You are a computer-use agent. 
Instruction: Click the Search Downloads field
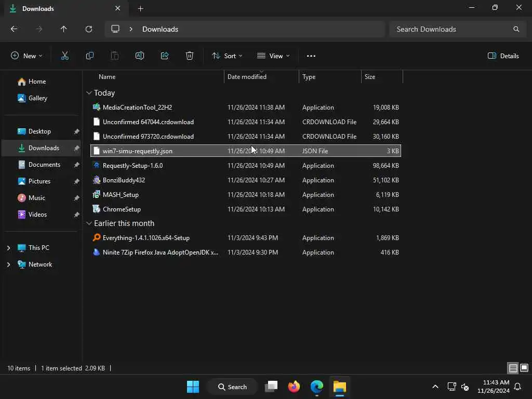pyautogui.click(x=457, y=29)
